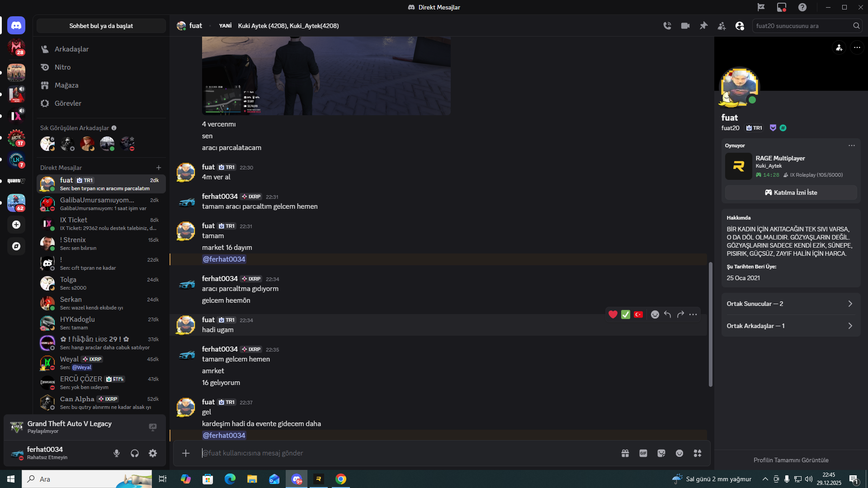Expand Ortak Arkadaşlar — 1 section
The height and width of the screenshot is (488, 868).
(791, 326)
